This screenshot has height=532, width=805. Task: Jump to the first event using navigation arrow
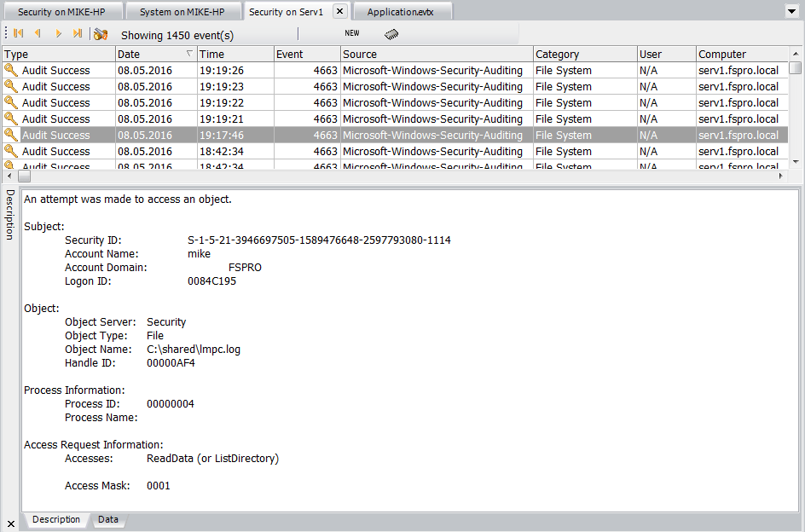click(x=17, y=33)
